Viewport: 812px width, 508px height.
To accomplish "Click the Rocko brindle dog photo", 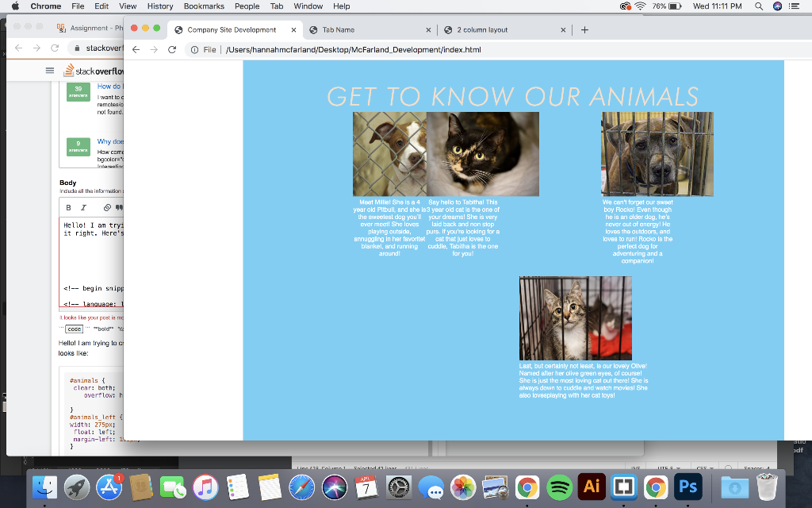I will pos(657,154).
